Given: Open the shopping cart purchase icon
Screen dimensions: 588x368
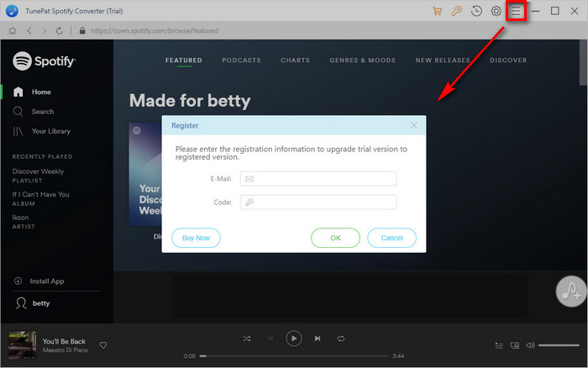Looking at the screenshot, I should (x=438, y=11).
